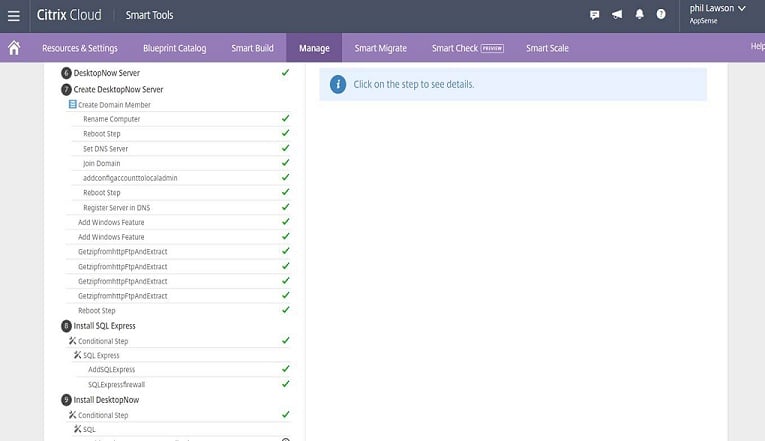Switch to Smart Build tab
Screen dimensions: 765x441
(252, 48)
